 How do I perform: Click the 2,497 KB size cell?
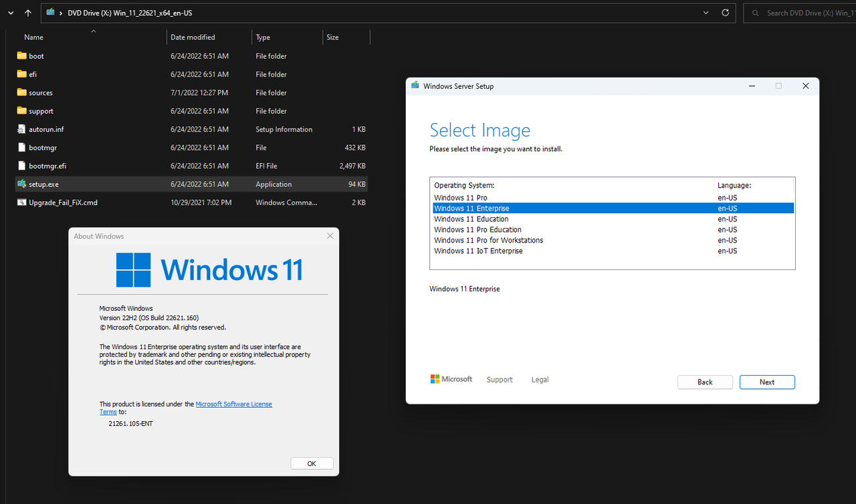(x=352, y=166)
